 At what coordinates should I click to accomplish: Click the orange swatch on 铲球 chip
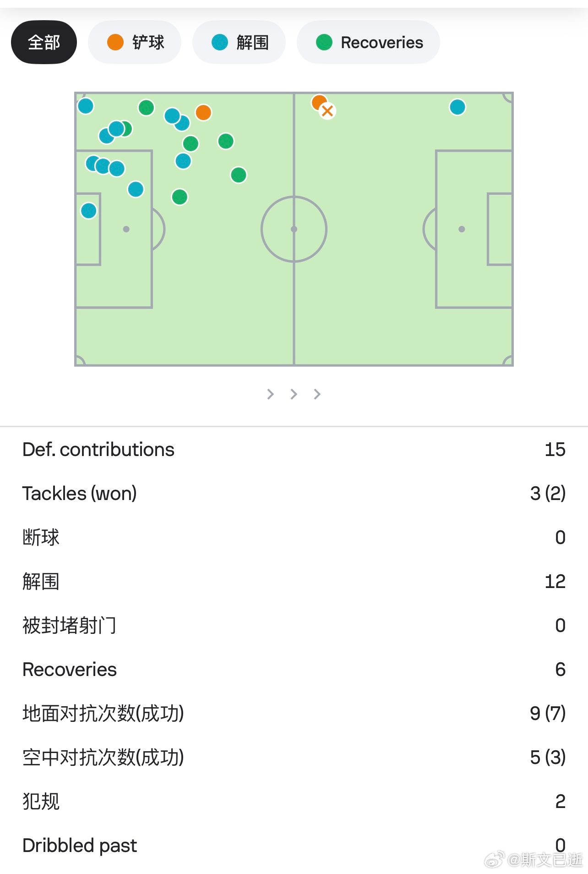tap(115, 42)
